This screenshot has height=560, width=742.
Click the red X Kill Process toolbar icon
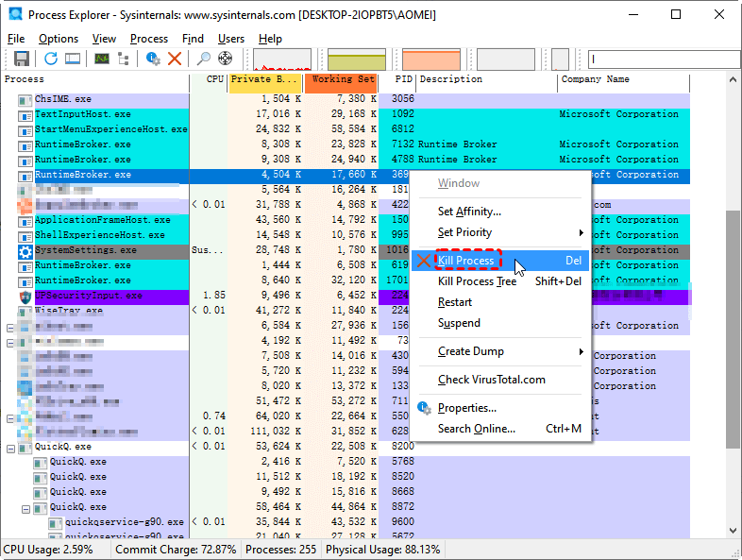coord(175,59)
